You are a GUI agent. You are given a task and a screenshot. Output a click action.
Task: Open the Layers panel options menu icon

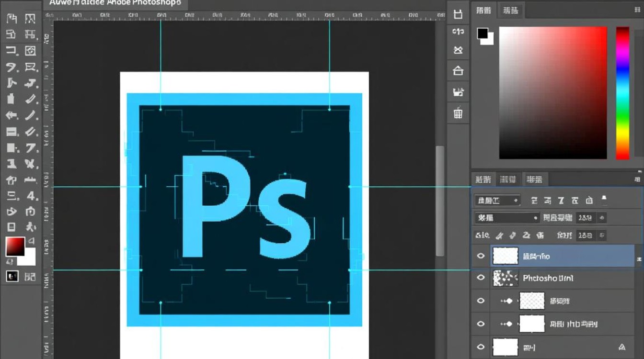pyautogui.click(x=637, y=179)
